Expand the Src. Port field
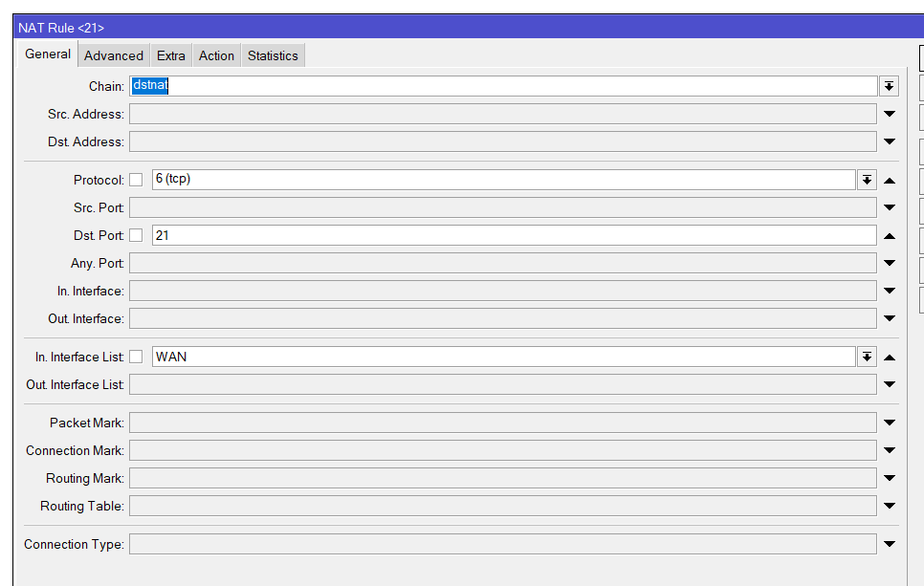Viewport: 924px width, 586px height. (x=890, y=207)
